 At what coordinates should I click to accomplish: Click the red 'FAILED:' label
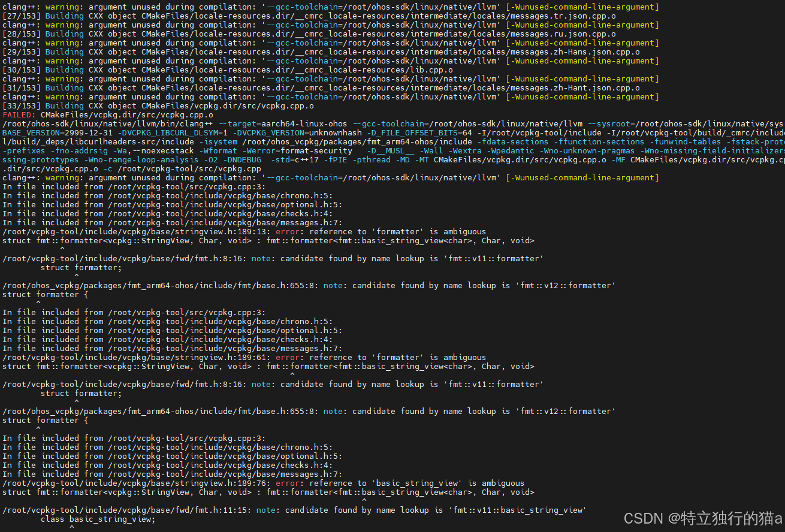(x=19, y=115)
